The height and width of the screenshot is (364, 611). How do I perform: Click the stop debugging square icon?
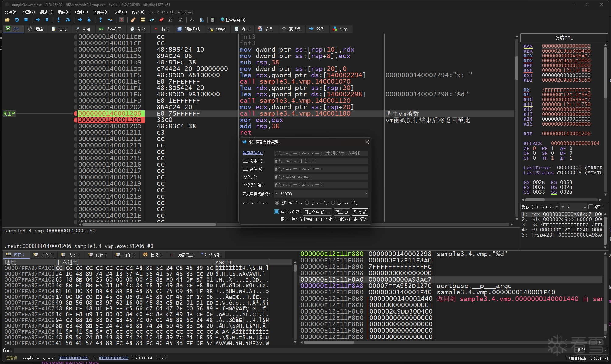(x=26, y=20)
